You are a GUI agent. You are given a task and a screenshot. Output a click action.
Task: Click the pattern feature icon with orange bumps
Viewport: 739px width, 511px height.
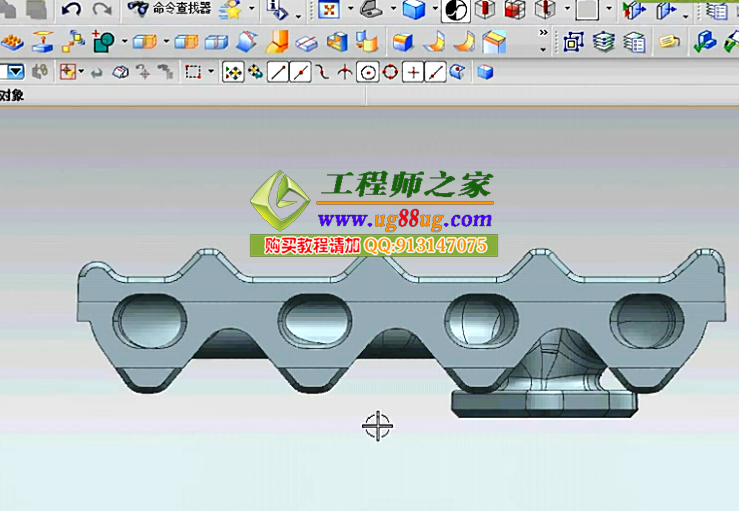13,42
